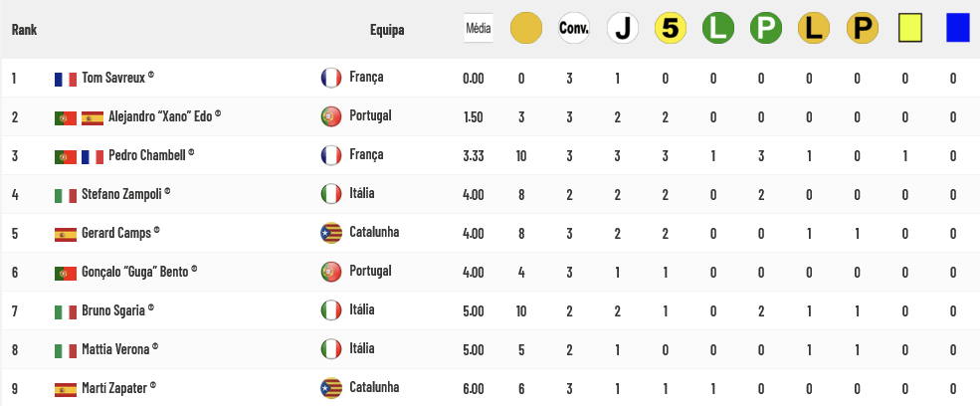
Task: Click the Equipa column header
Action: pos(387,30)
